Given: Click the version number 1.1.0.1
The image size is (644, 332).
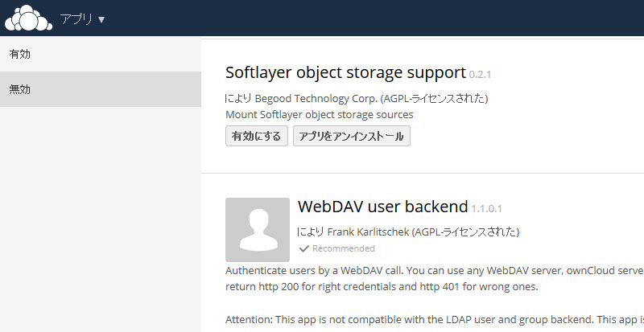Looking at the screenshot, I should click(486, 208).
